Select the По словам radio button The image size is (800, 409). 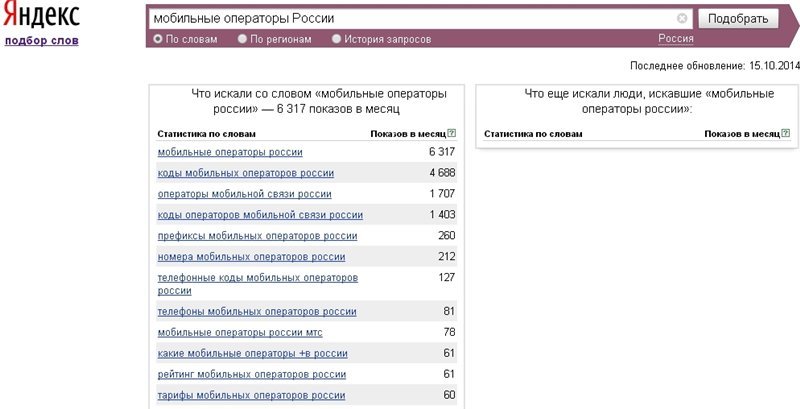pos(158,39)
